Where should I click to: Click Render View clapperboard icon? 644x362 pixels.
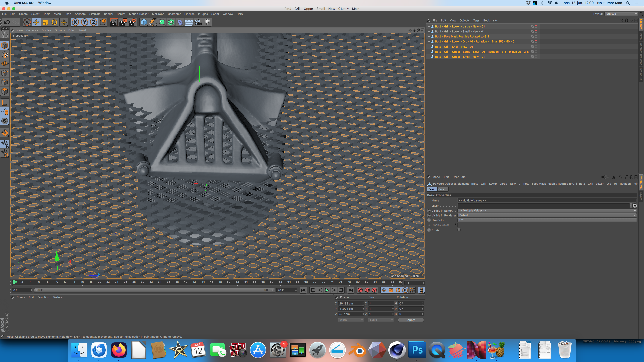click(114, 22)
